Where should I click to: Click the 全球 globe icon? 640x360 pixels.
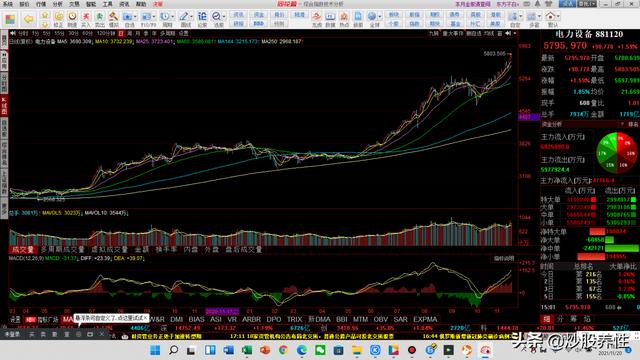point(372,16)
